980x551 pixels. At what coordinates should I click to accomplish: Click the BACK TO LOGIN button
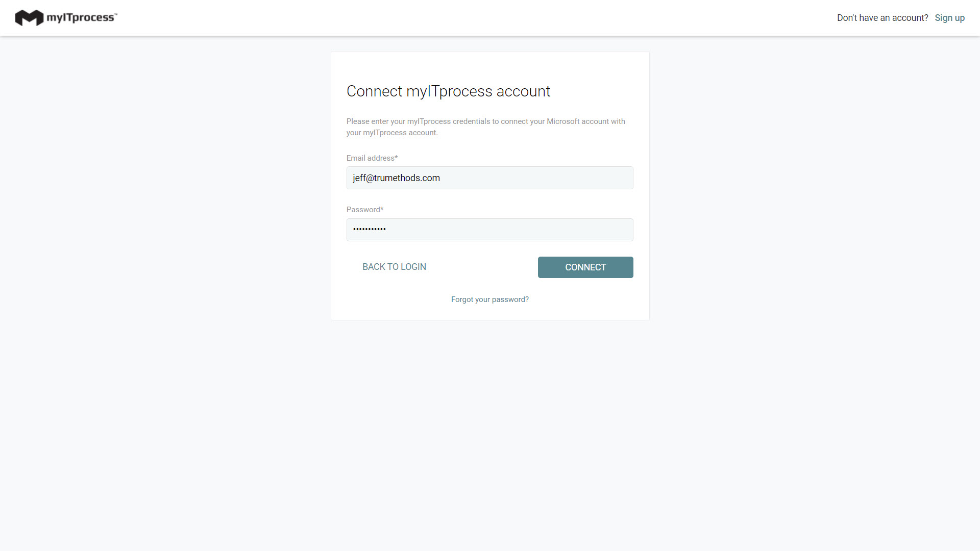pyautogui.click(x=394, y=267)
